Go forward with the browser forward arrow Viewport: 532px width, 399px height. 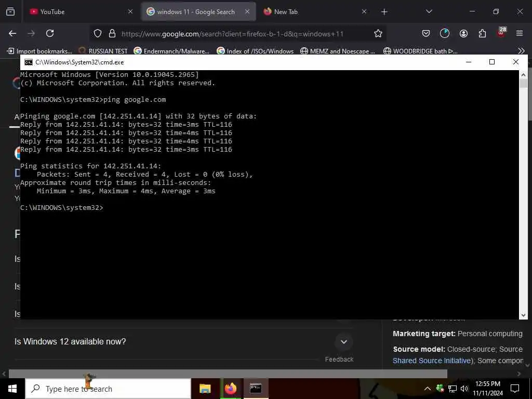31,33
